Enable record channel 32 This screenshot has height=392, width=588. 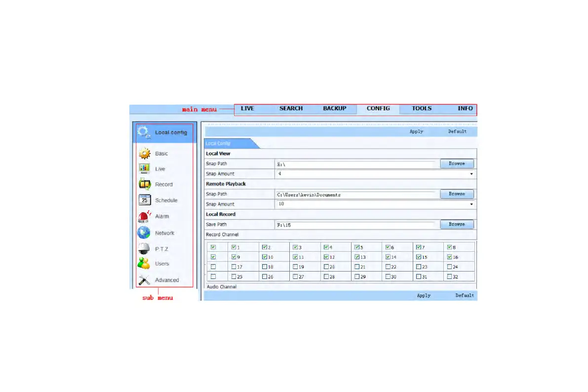(x=449, y=276)
